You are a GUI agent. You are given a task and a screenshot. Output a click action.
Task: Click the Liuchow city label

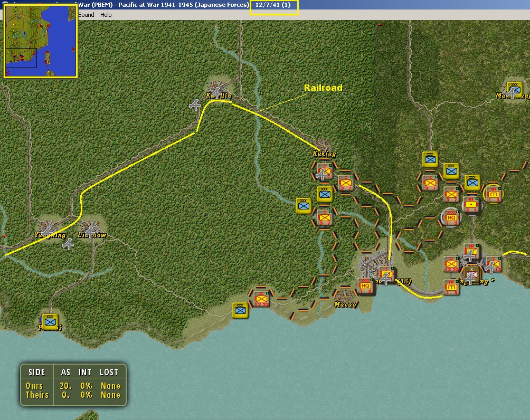pyautogui.click(x=92, y=235)
